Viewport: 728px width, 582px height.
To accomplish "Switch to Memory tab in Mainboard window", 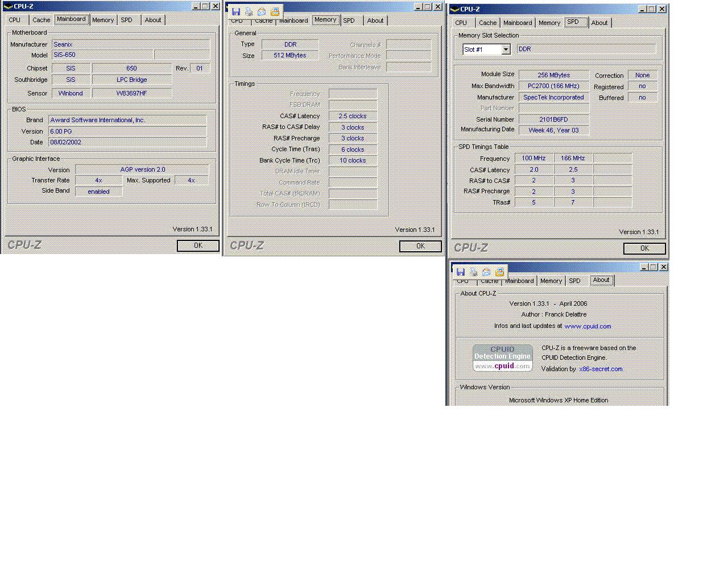I will point(103,20).
